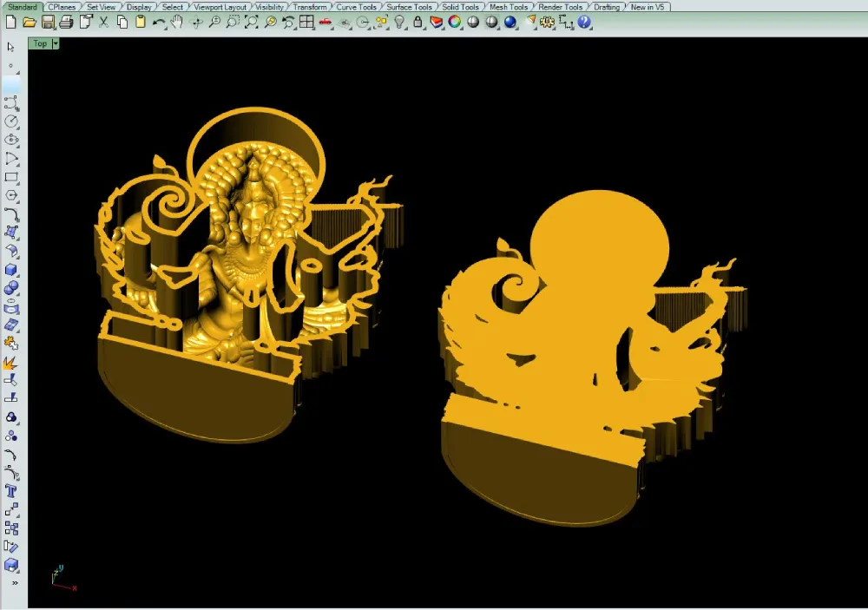Open the Set CPlane origin icon
868x610 pixels.
(345, 23)
